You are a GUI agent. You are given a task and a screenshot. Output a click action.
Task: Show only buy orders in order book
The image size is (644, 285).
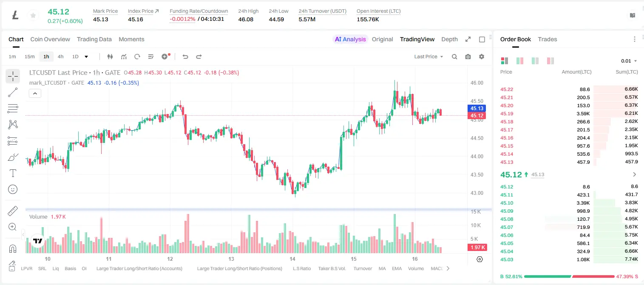(535, 61)
